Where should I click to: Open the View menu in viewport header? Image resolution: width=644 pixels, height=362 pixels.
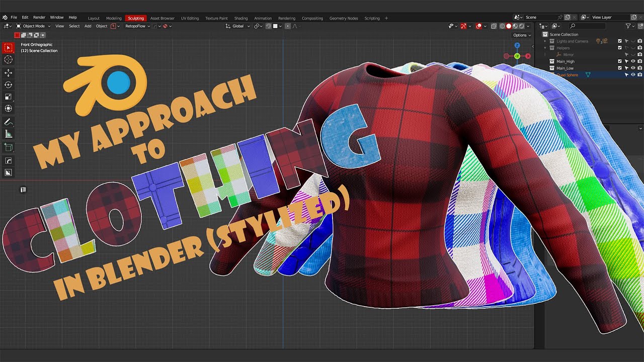[59, 26]
